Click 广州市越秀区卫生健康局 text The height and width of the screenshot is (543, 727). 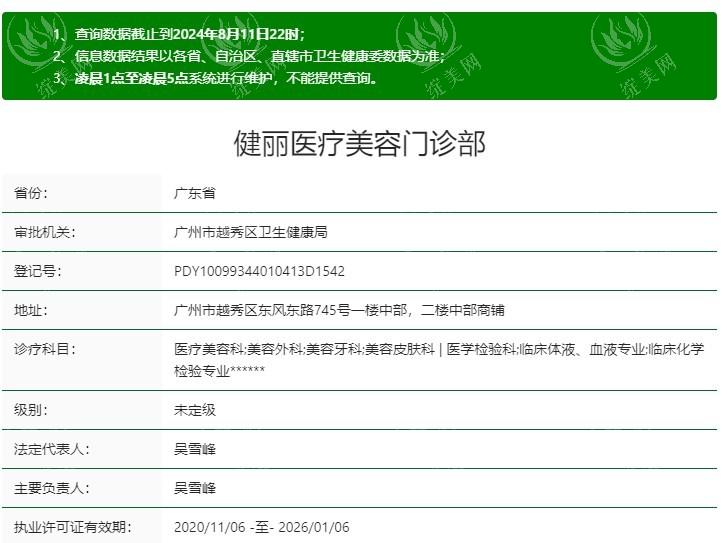[x=251, y=232]
